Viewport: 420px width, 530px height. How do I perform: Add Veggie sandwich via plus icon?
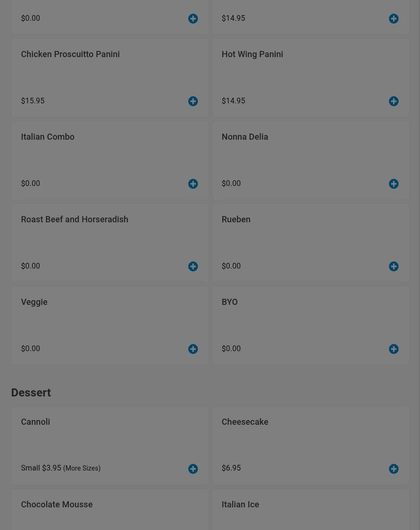(x=193, y=349)
